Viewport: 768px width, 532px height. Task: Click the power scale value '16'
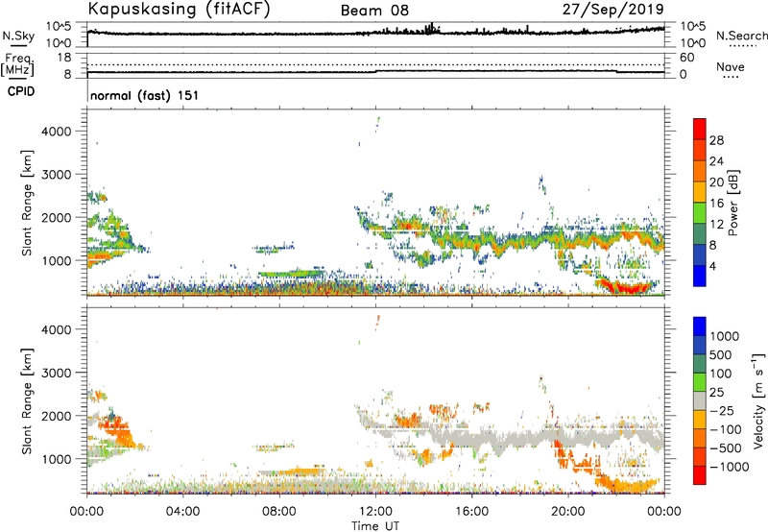click(x=716, y=204)
